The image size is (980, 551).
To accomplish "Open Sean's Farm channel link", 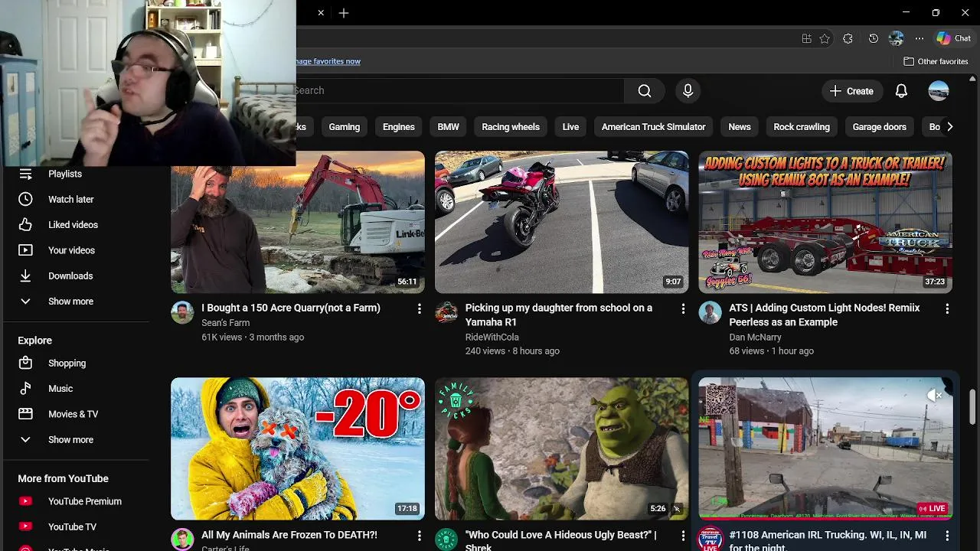I will [x=225, y=323].
